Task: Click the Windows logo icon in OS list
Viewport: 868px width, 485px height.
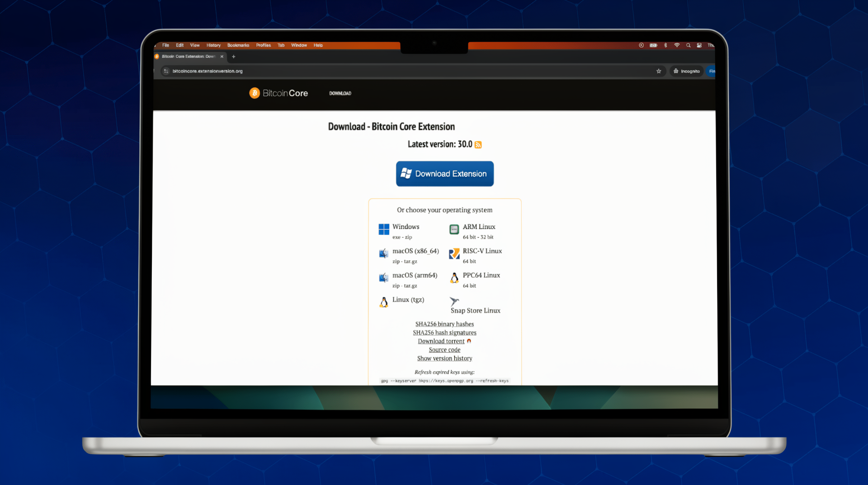Action: (383, 229)
